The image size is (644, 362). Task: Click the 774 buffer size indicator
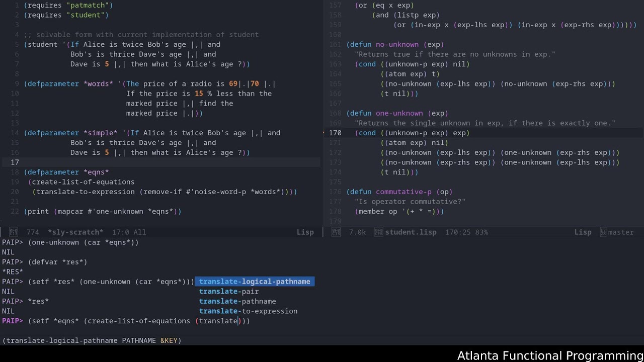coord(33,232)
